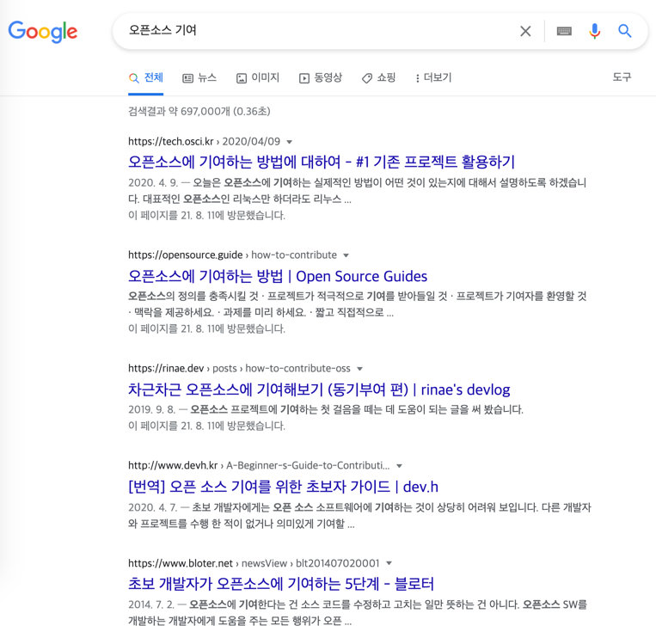Click snippet date 2014. 7. 2.
Viewport: 656px width, 644px height.
click(x=151, y=604)
